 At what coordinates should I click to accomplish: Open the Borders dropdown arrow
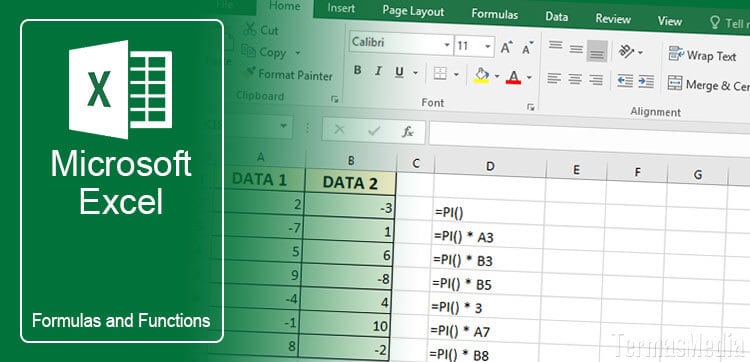click(x=456, y=75)
